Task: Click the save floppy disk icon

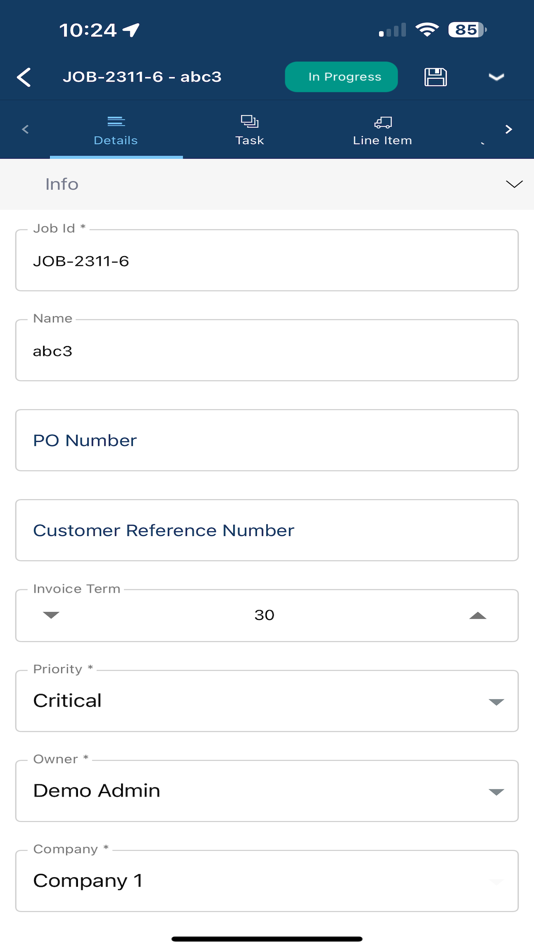Action: pyautogui.click(x=435, y=77)
